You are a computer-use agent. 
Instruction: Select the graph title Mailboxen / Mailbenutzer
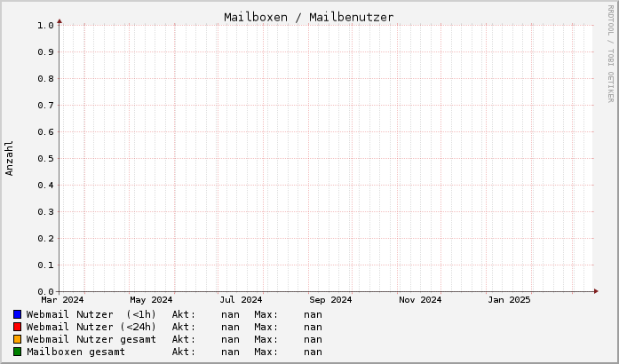(x=309, y=17)
